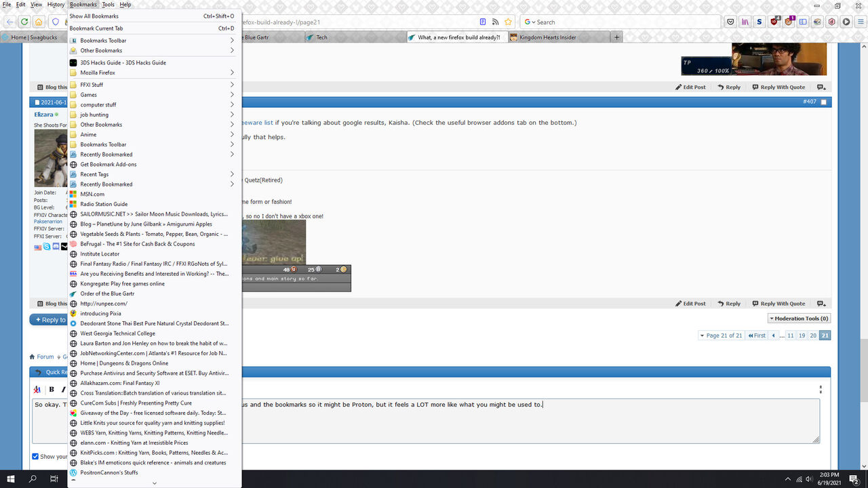Screen dimensions: 868x488
Task: Reload the page with green refresh button
Action: [24, 22]
